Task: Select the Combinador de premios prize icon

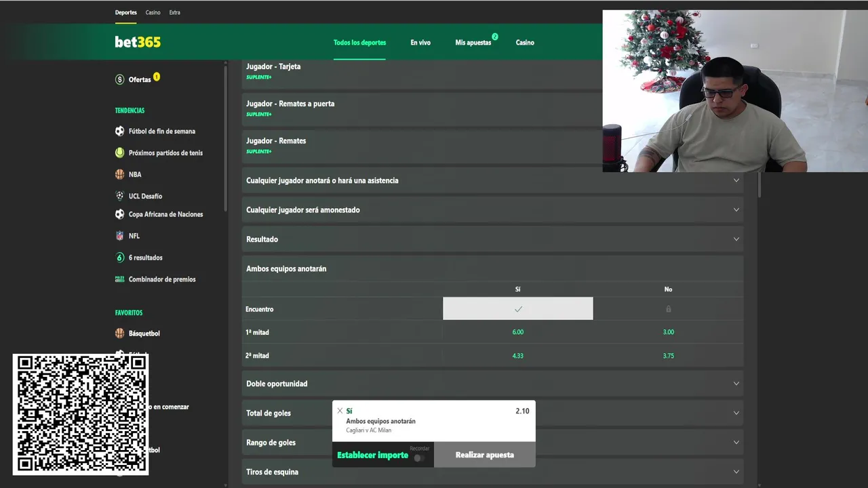Action: [120, 279]
